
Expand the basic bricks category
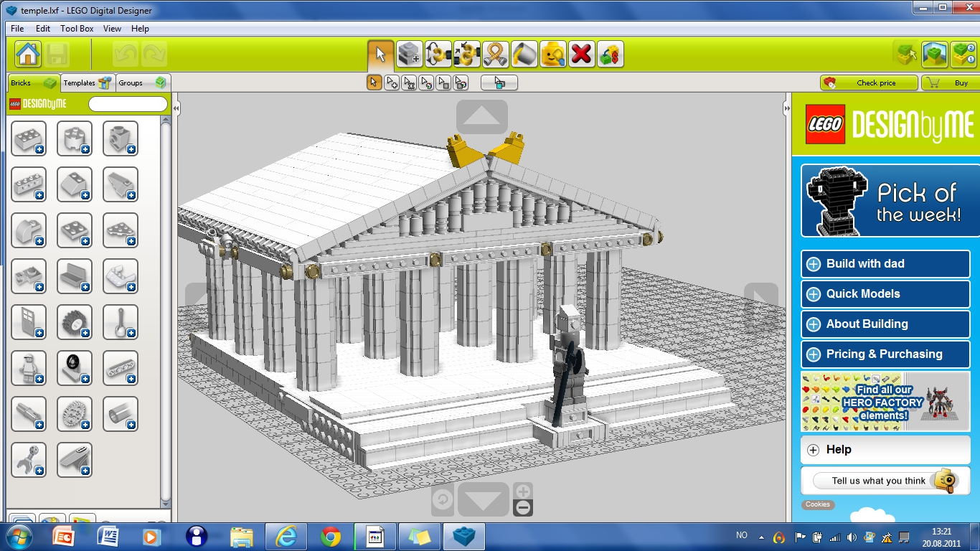point(29,138)
